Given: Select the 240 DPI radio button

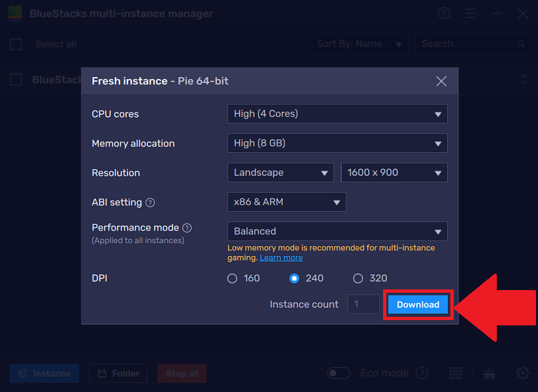Looking at the screenshot, I should [294, 278].
